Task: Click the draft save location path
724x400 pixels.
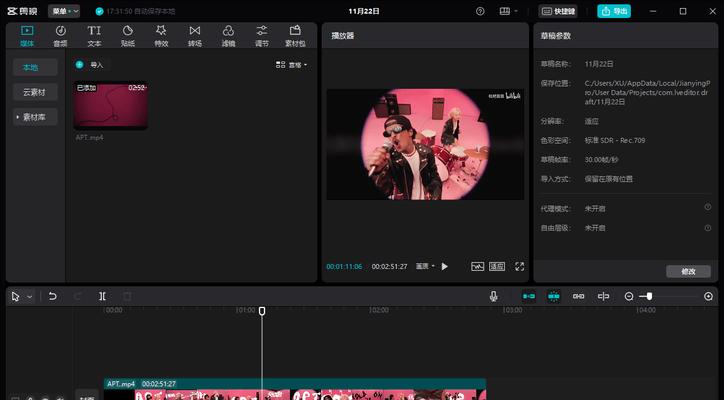Action: 647,92
